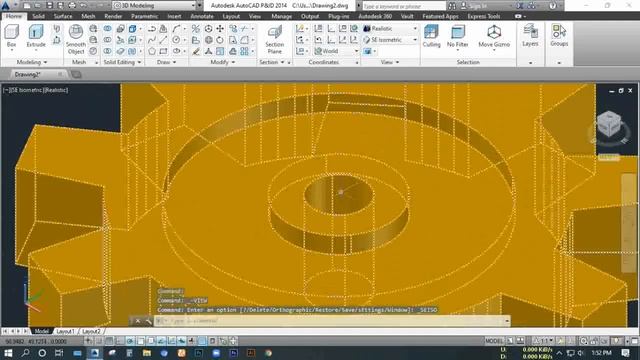The height and width of the screenshot is (360, 640).
Task: Open the Realistic visual style dropdown
Action: coord(390,29)
